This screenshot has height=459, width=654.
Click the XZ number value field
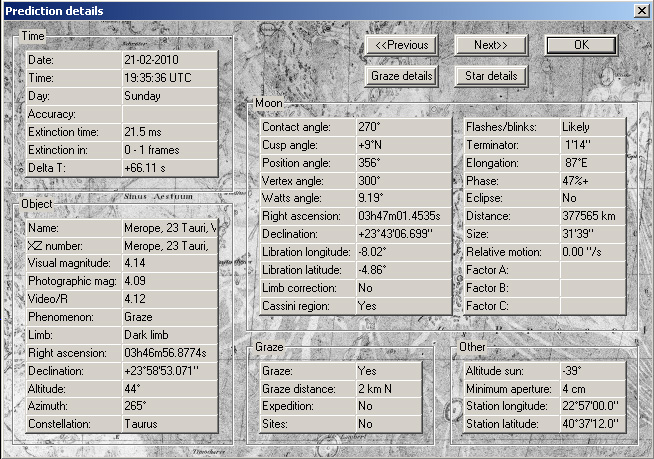(x=170, y=246)
